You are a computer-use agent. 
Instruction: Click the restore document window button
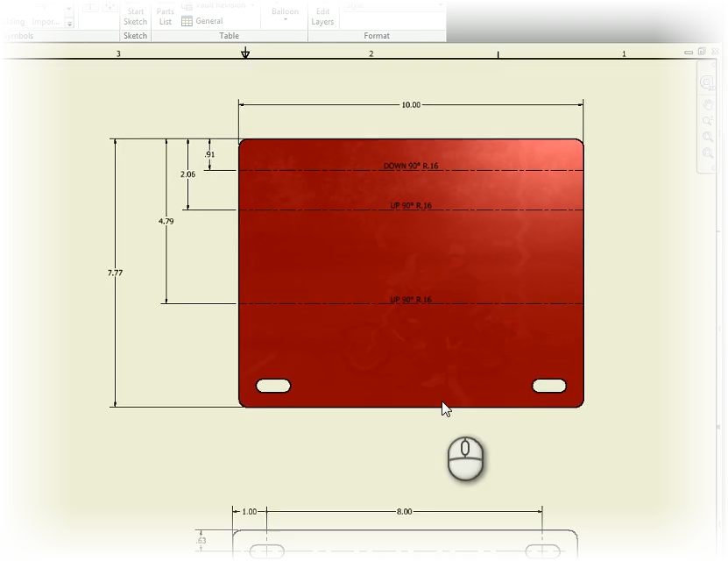click(x=701, y=52)
